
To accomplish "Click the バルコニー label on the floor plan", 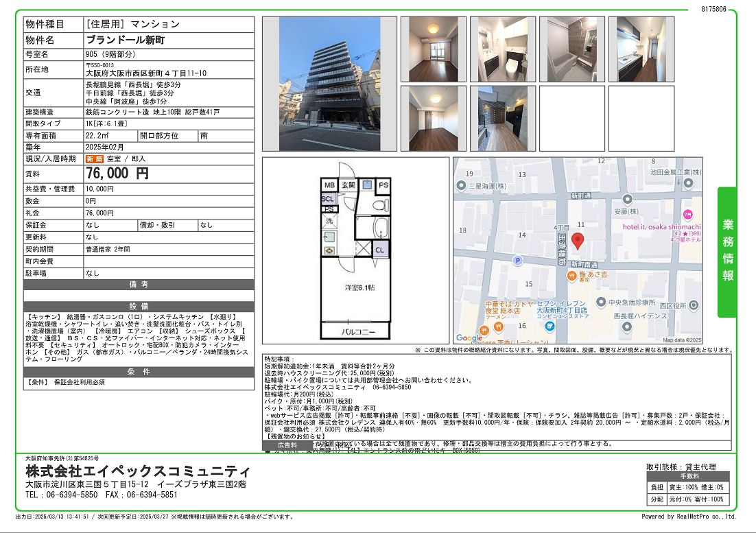I will pyautogui.click(x=358, y=332).
